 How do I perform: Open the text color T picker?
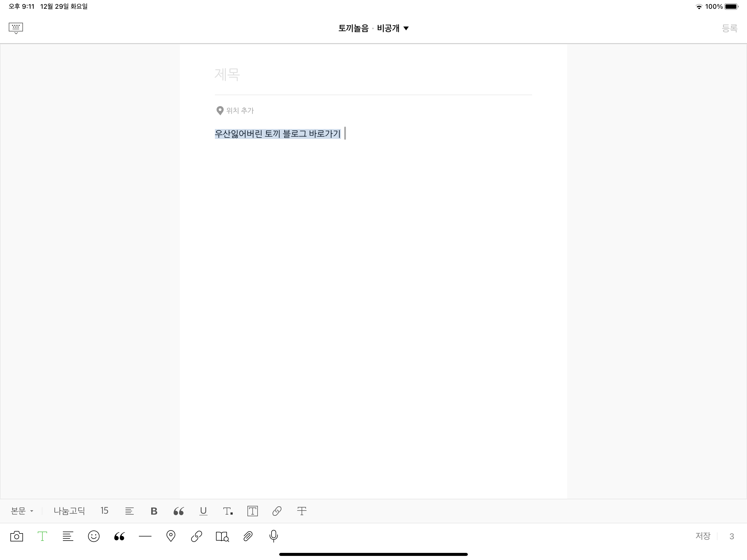coord(228,511)
